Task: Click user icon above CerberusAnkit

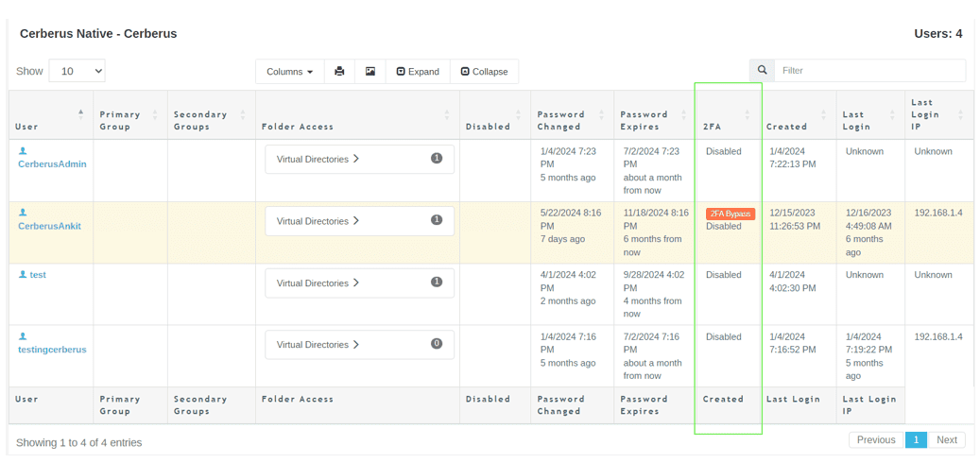Action: pyautogui.click(x=23, y=214)
